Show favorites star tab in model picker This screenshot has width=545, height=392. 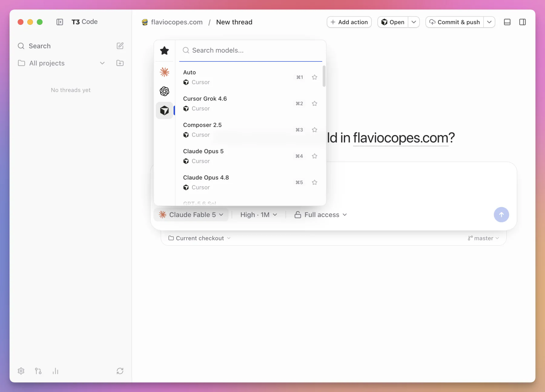coord(164,51)
